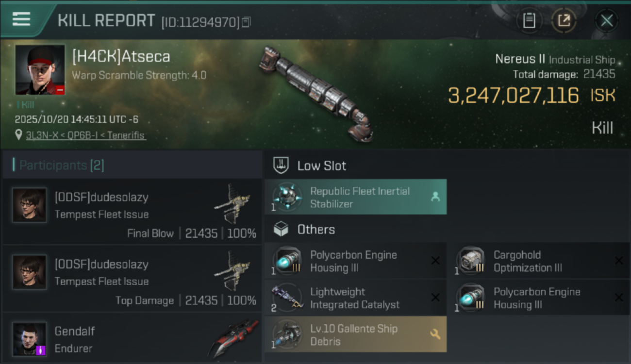This screenshot has width=631, height=364.
Task: Click the Low Slot section icon
Action: 281,165
